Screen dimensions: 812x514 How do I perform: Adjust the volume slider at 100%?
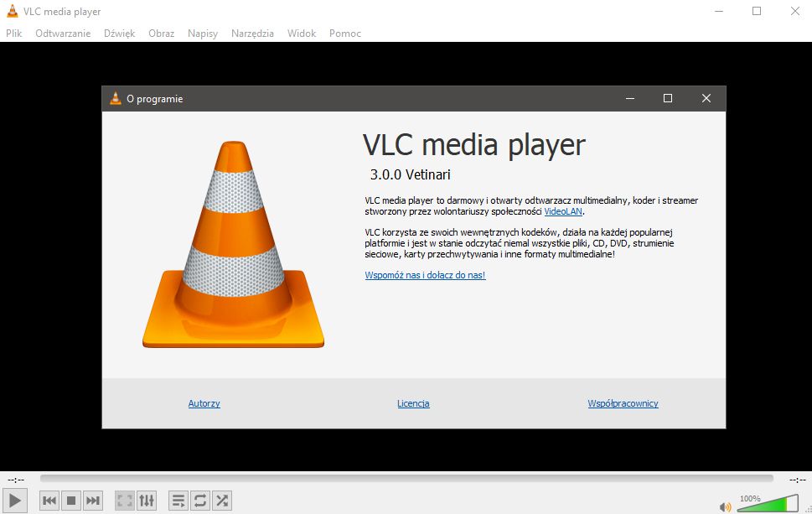pos(768,503)
